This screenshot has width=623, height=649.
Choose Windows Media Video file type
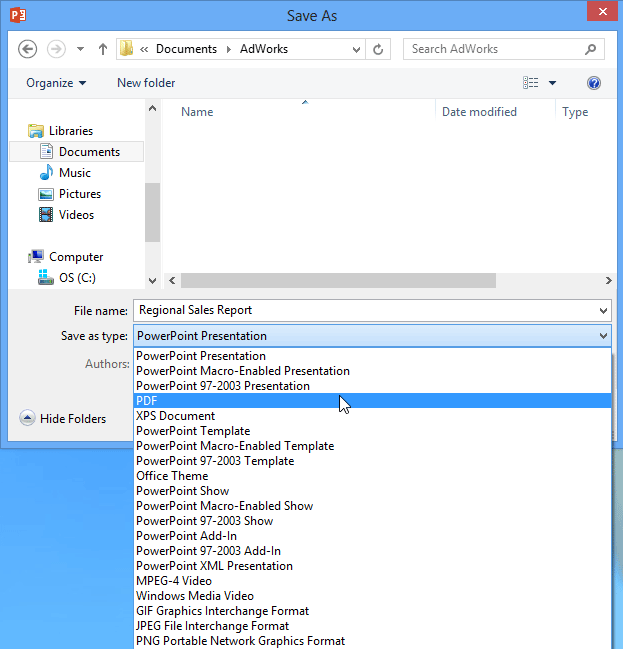[x=373, y=596]
